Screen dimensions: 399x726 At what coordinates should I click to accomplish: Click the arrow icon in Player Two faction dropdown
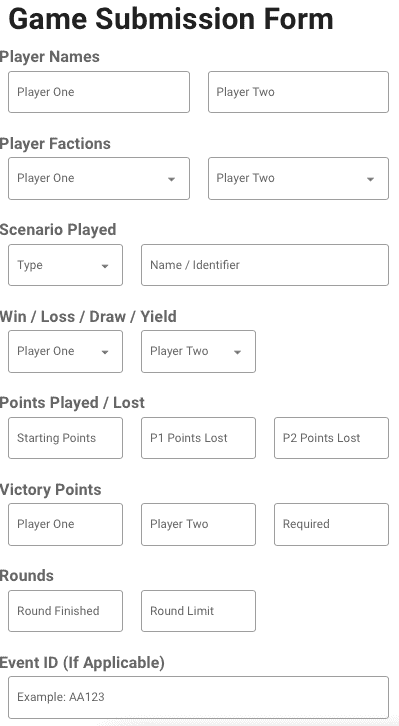click(370, 179)
